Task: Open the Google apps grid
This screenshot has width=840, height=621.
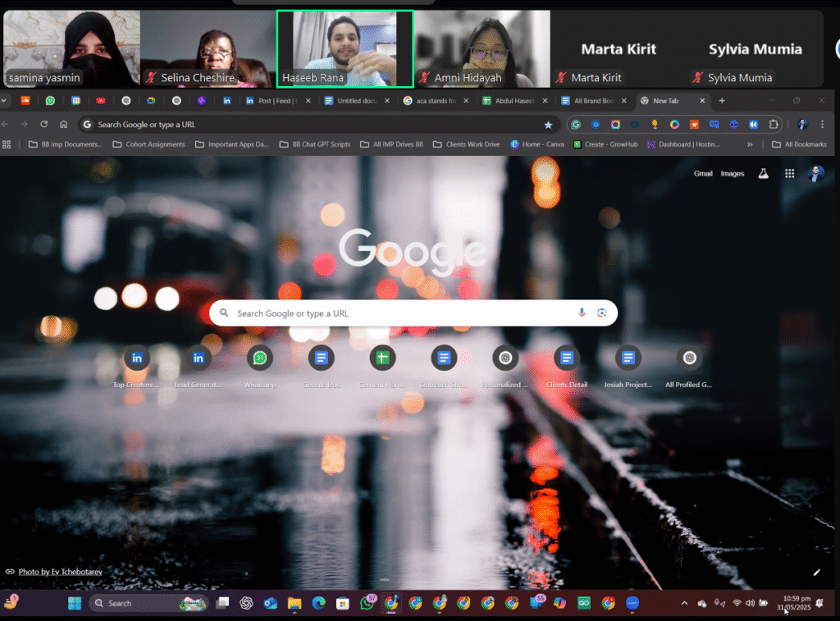Action: tap(789, 174)
